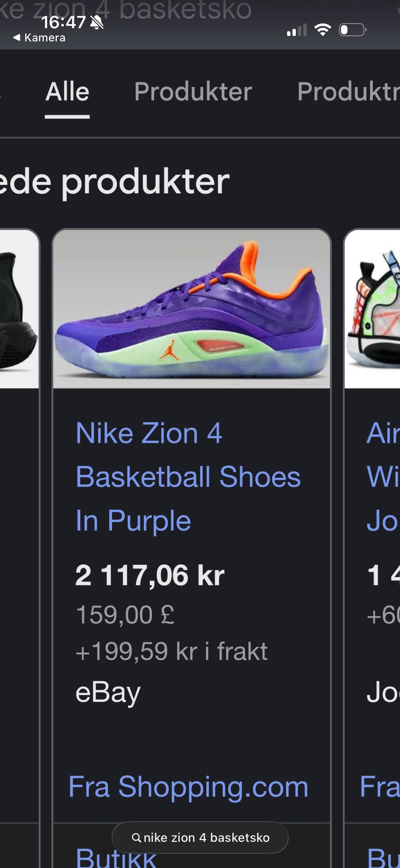Tap the eBay seller name
400x868 pixels.
coord(108,693)
